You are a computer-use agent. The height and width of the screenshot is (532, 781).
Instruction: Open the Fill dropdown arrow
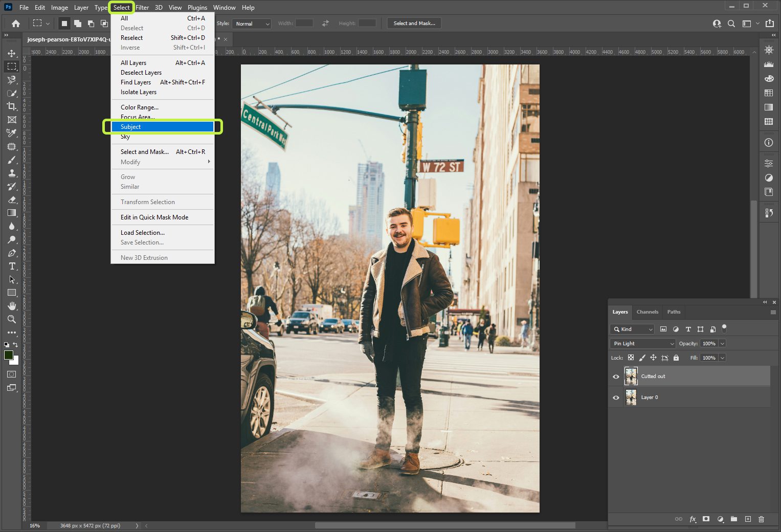coord(723,358)
